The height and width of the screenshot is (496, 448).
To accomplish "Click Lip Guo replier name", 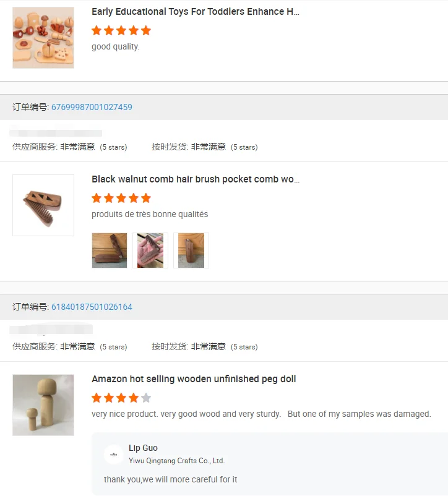I will coord(143,448).
